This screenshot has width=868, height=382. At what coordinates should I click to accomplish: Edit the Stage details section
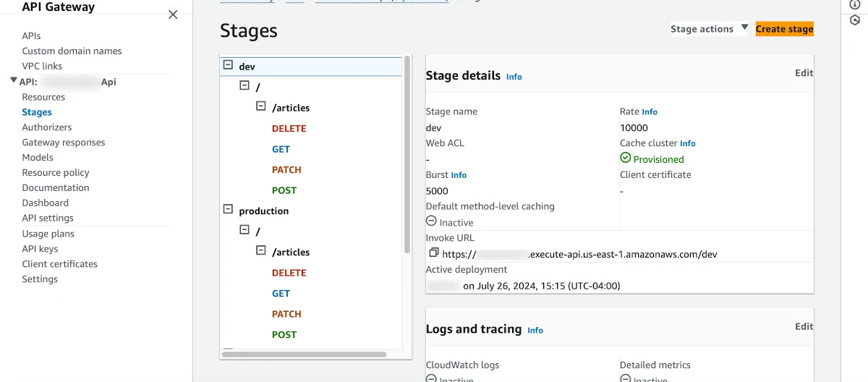[x=804, y=73]
